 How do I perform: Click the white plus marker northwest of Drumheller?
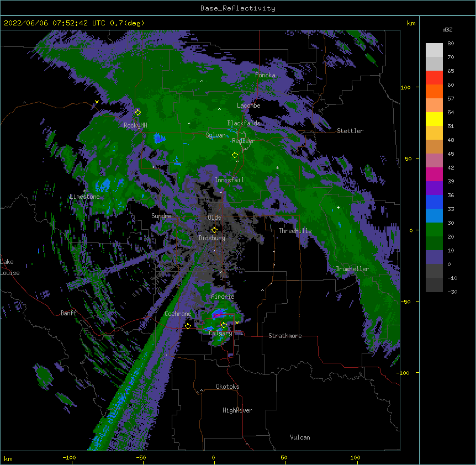(x=338, y=207)
